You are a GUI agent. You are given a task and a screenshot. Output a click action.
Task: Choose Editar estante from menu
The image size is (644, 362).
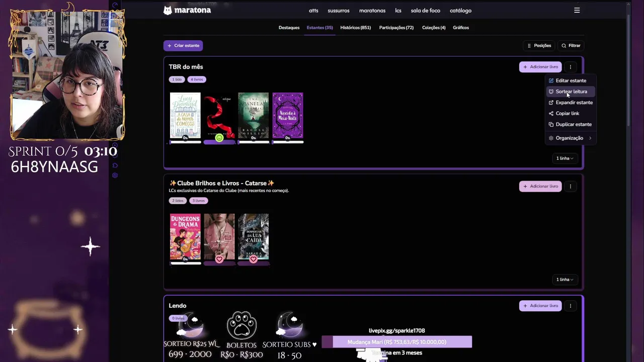tap(571, 80)
